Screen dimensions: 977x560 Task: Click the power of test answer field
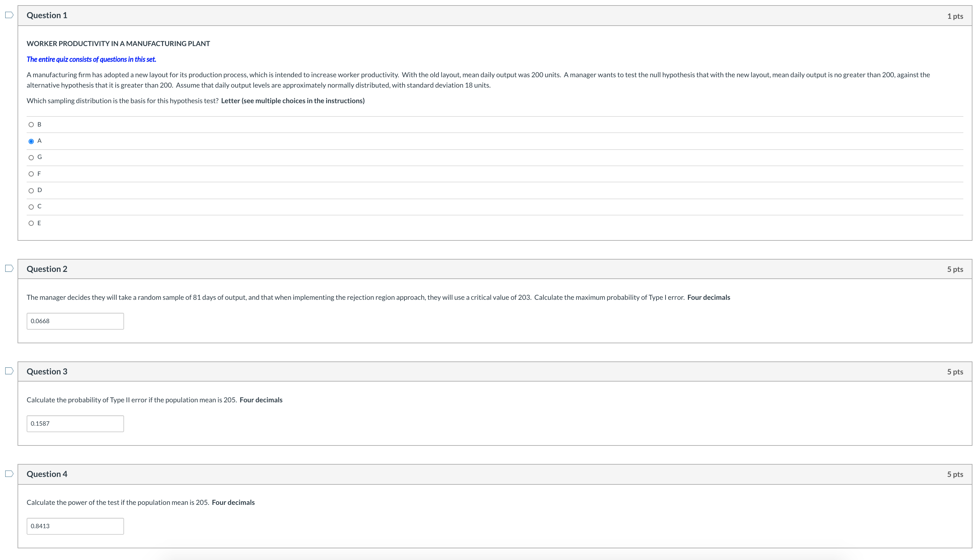(75, 526)
